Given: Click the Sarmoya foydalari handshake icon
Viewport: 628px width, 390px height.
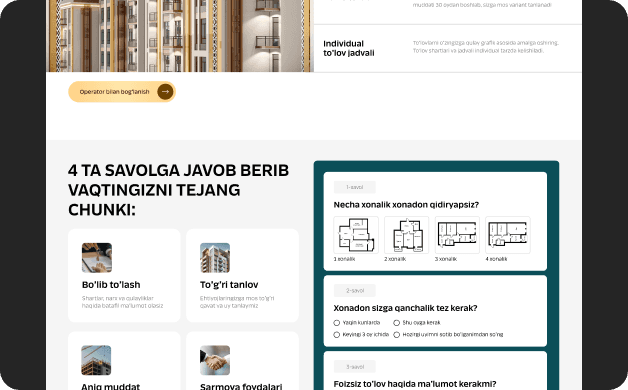Looking at the screenshot, I should (x=215, y=360).
